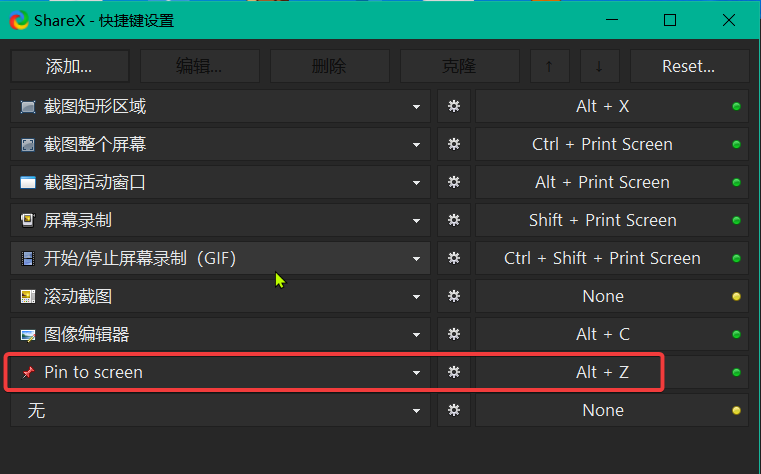Set hotkey via None field of 滚动截图

tap(602, 296)
